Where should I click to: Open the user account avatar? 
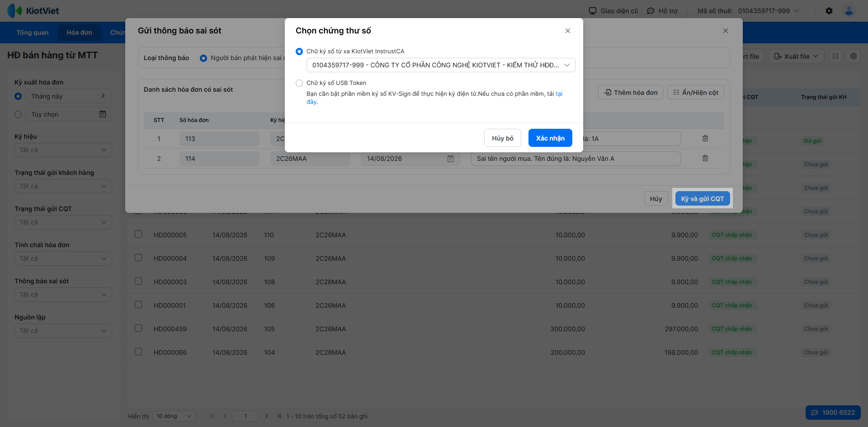pyautogui.click(x=849, y=11)
